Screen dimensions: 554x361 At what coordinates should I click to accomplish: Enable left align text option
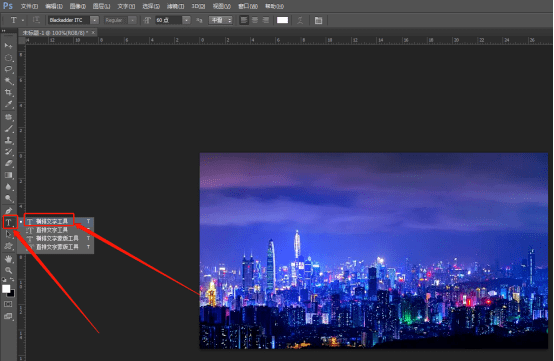point(244,20)
